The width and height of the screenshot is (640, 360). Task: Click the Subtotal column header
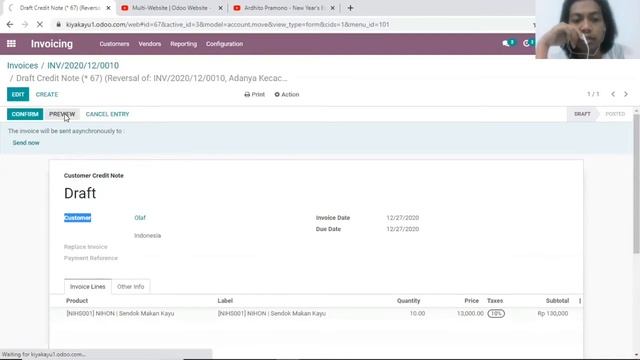pos(557,301)
